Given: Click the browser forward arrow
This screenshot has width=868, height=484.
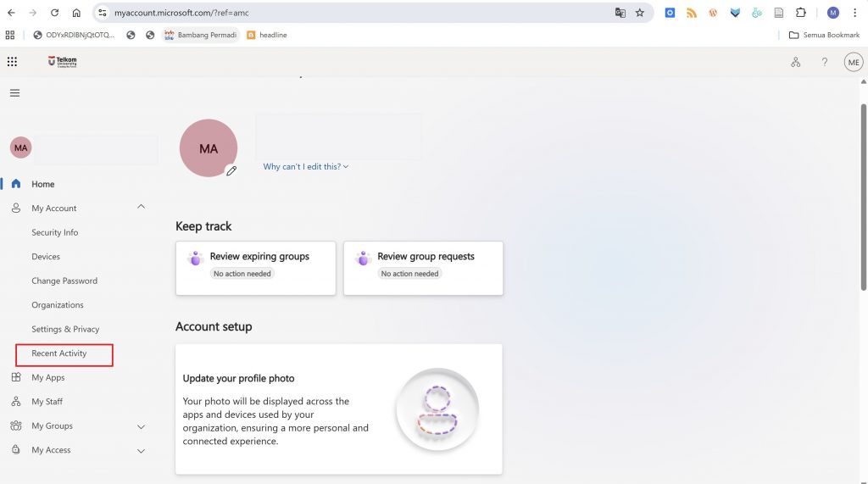Looking at the screenshot, I should click(x=33, y=12).
